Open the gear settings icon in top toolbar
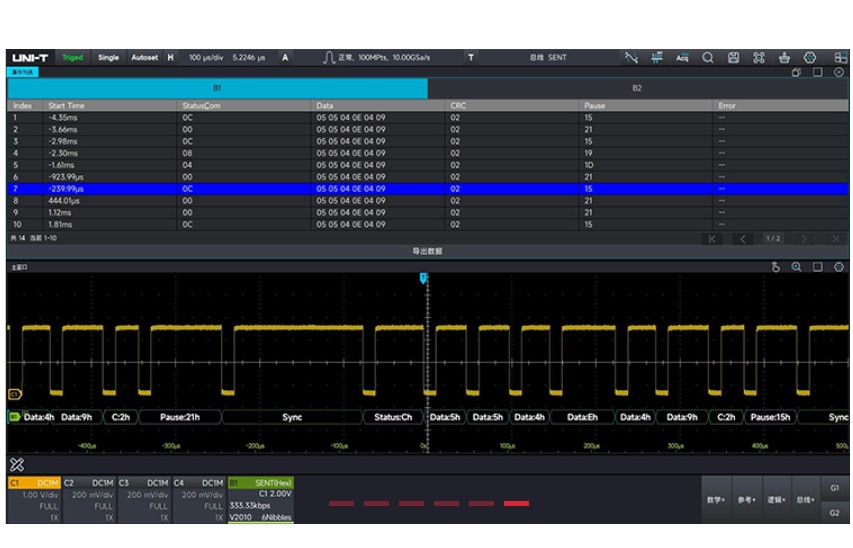 click(811, 58)
